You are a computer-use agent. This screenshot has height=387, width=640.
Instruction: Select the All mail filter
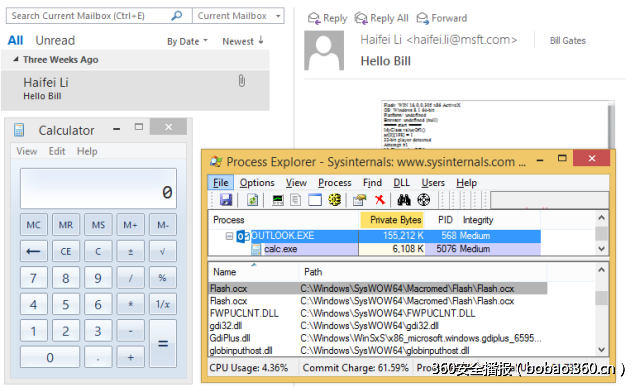[16, 40]
